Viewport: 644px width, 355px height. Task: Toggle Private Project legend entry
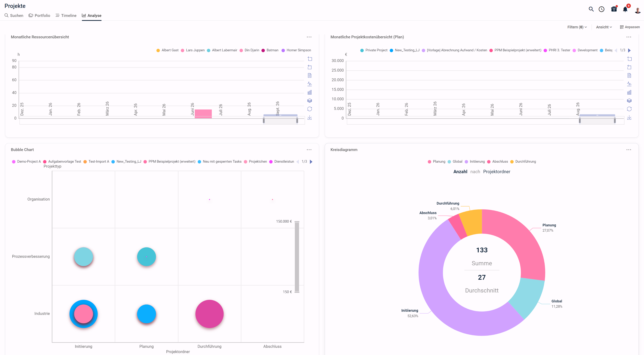[x=374, y=50]
